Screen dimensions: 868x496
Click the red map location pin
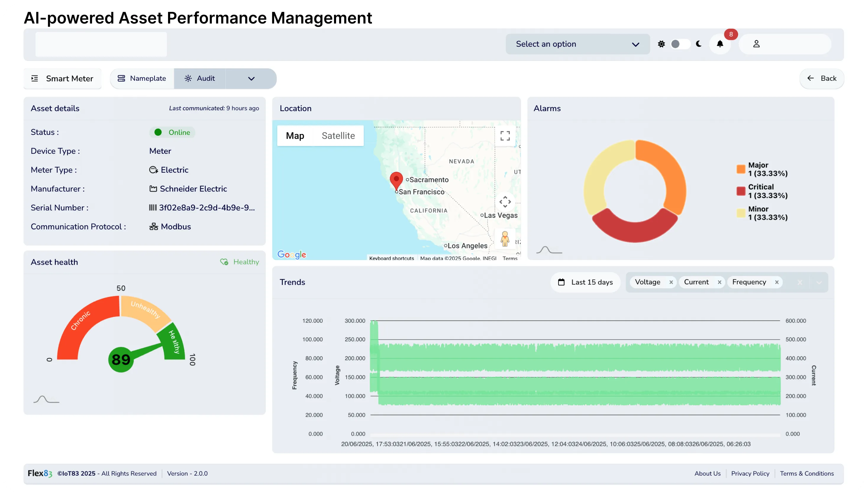(x=396, y=180)
